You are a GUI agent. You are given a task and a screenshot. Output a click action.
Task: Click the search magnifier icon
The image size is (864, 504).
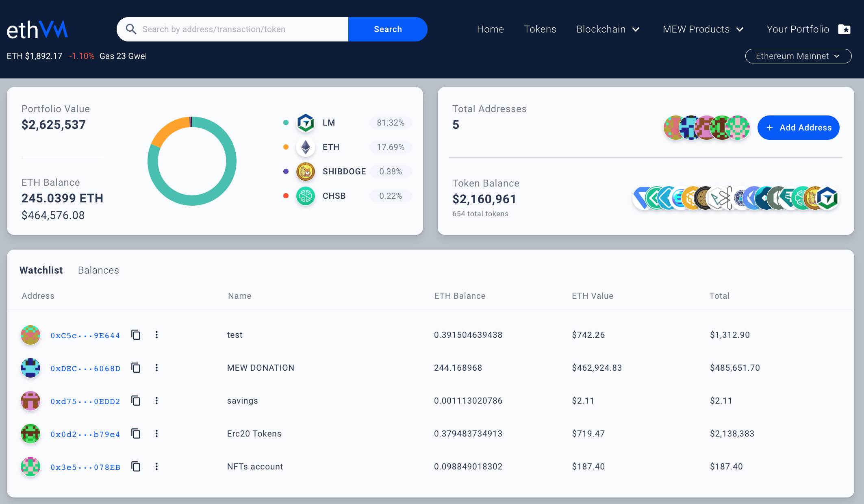[131, 29]
